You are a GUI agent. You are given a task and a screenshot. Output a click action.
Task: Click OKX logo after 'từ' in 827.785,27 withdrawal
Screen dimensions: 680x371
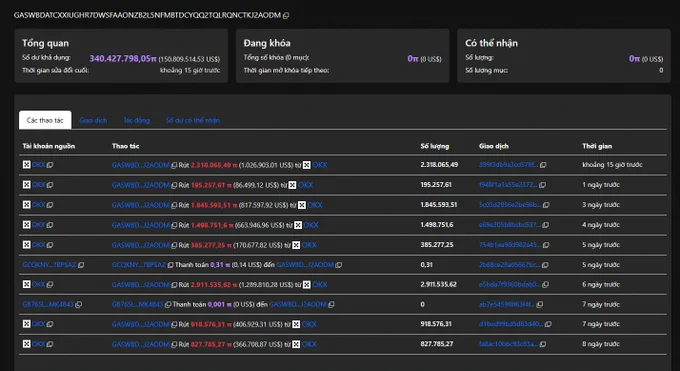pos(296,344)
